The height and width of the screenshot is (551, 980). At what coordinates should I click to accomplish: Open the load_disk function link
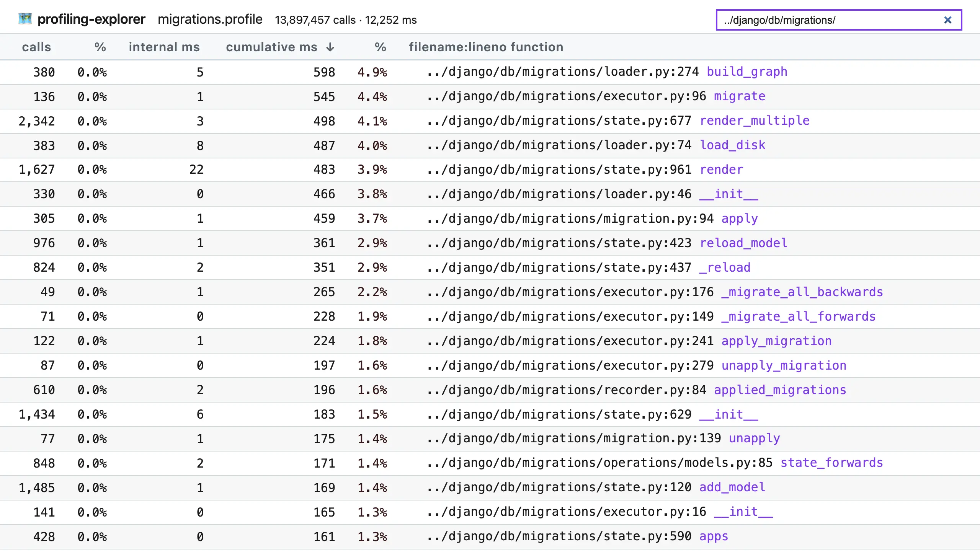732,145
